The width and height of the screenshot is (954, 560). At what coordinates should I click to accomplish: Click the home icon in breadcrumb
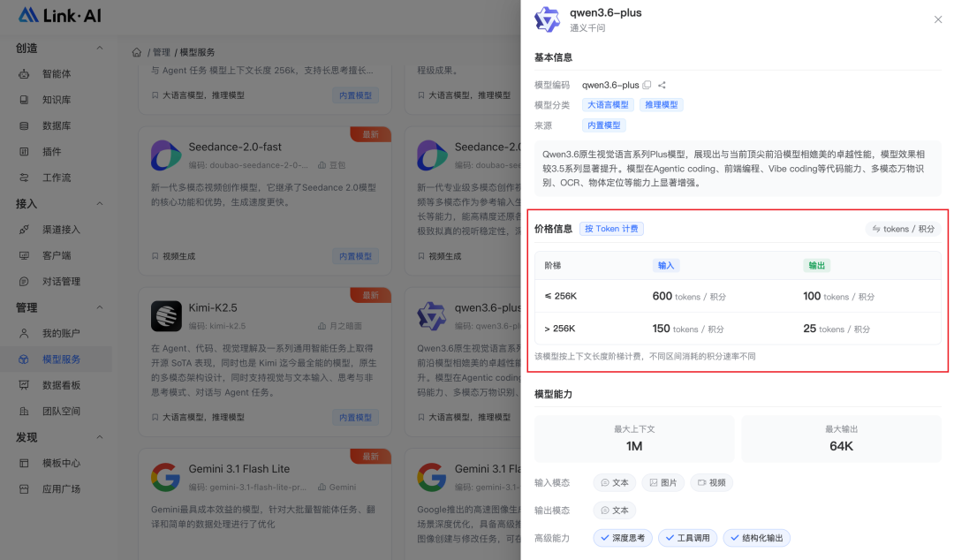(x=137, y=52)
